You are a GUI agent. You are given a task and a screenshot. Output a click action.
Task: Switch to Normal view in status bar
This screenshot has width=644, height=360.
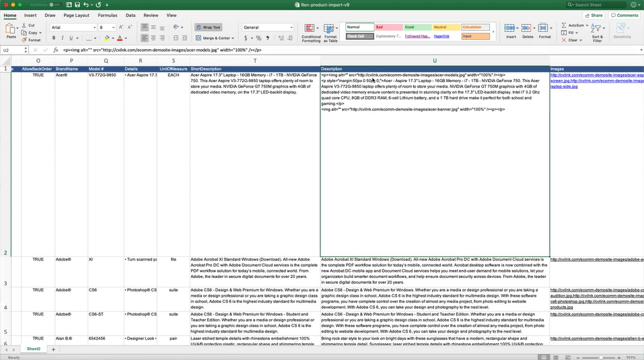pos(544,357)
